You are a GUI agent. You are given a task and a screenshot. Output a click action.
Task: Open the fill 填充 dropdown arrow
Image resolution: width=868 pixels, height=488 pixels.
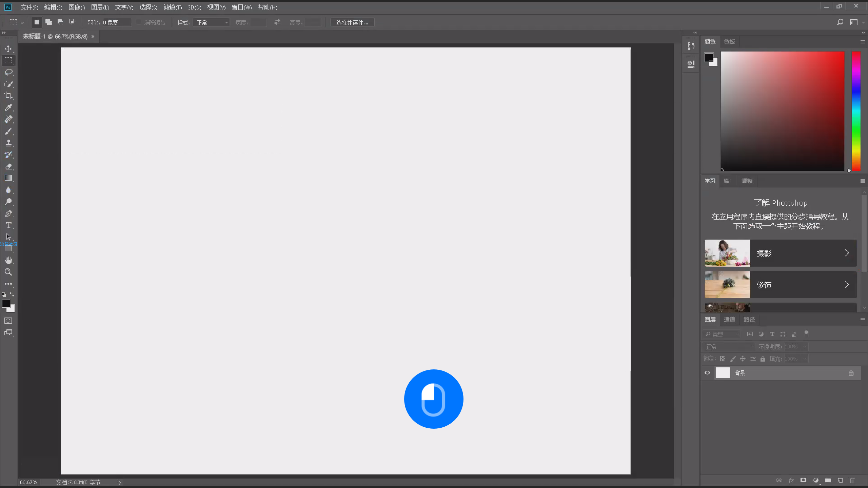click(x=805, y=359)
